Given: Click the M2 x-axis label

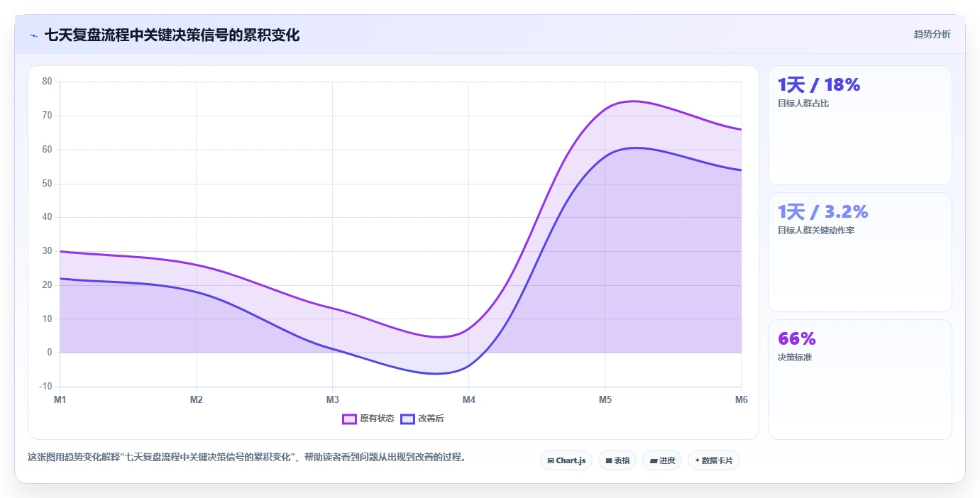Looking at the screenshot, I should point(197,400).
